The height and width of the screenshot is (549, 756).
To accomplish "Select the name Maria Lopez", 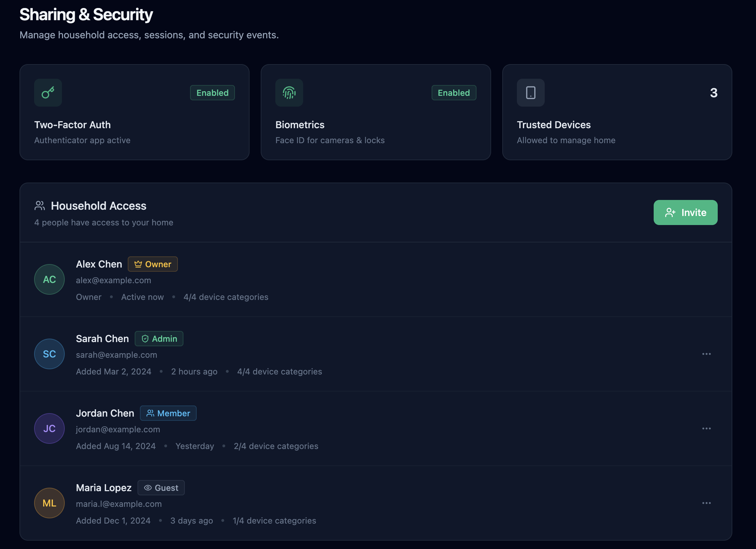I will pyautogui.click(x=104, y=488).
